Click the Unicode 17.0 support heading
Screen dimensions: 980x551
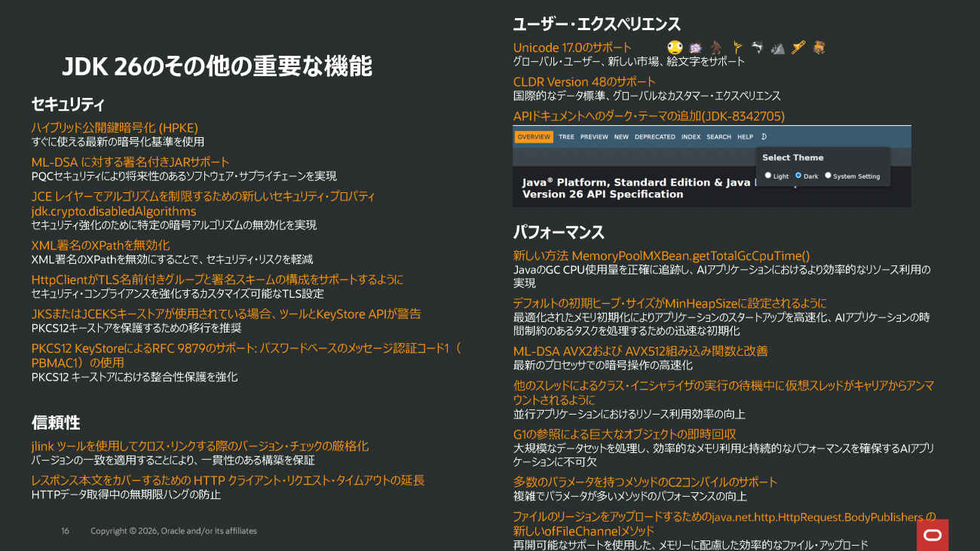pos(572,47)
